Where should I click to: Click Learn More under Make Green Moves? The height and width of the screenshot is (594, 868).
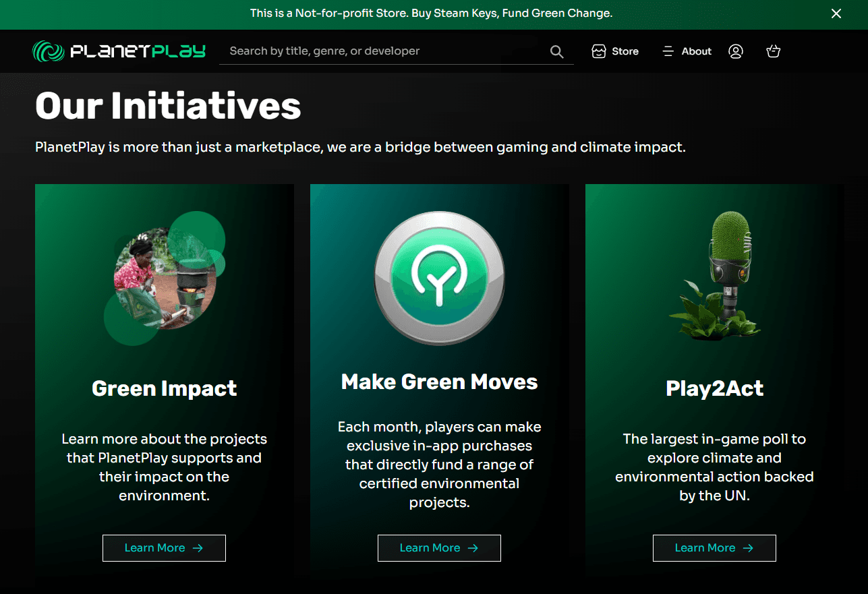(439, 548)
